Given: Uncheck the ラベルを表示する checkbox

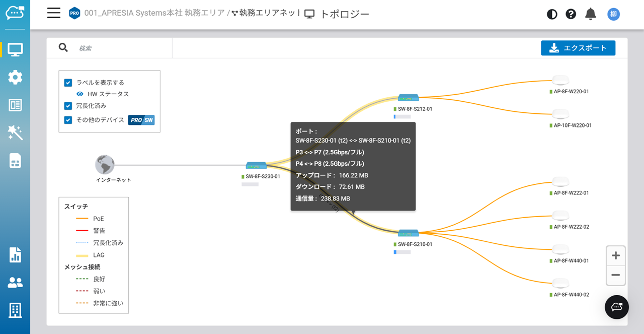Looking at the screenshot, I should [x=68, y=83].
